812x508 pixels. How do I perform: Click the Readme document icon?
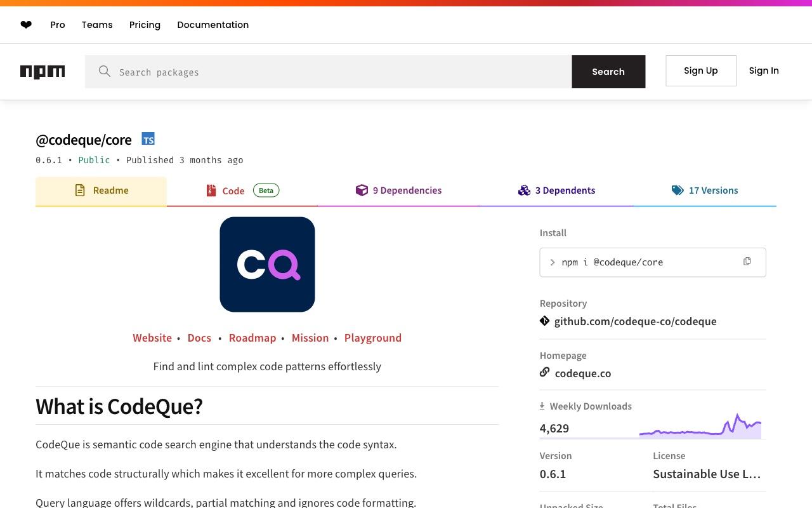pos(80,190)
